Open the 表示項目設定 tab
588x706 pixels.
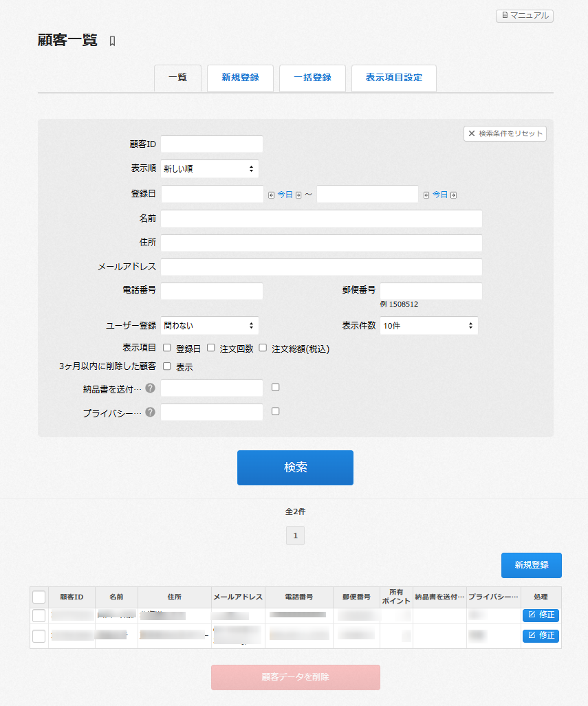point(393,78)
